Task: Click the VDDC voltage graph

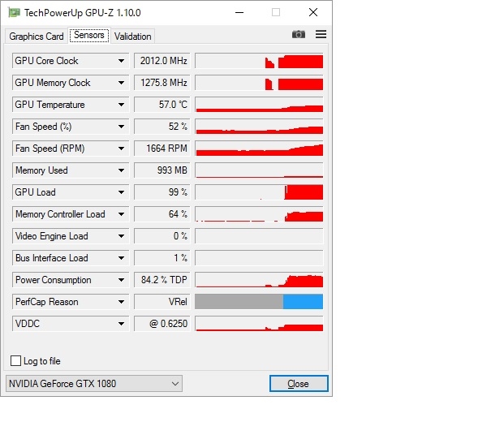Action: 259,323
